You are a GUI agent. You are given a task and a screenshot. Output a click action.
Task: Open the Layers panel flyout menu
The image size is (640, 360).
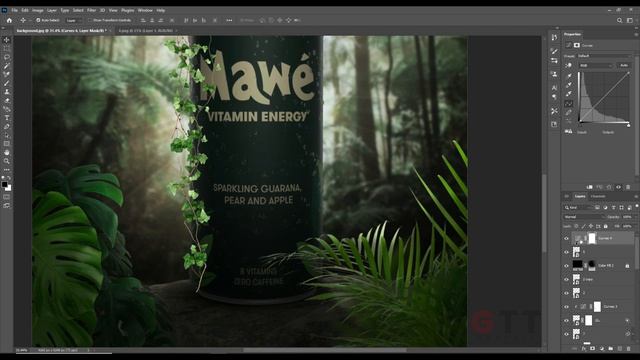tap(636, 196)
